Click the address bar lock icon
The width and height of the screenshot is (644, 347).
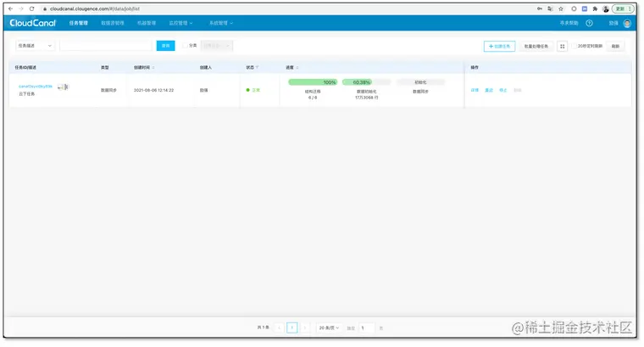pos(45,8)
